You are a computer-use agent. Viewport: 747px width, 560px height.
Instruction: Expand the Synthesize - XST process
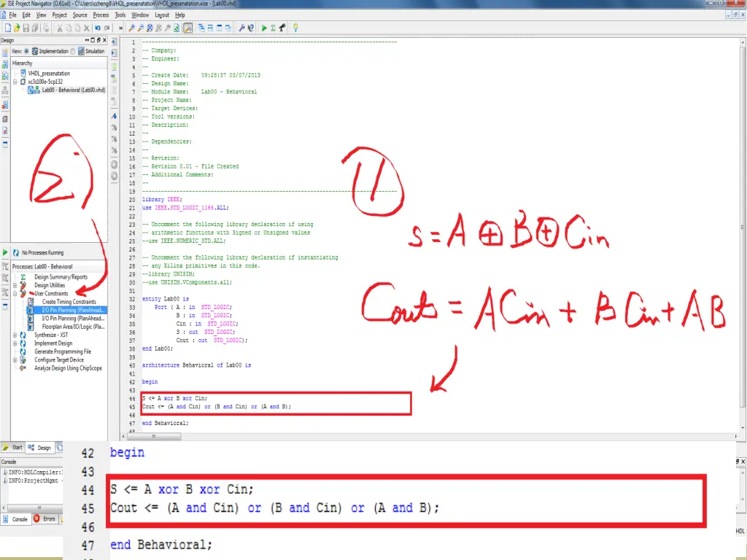tap(15, 335)
